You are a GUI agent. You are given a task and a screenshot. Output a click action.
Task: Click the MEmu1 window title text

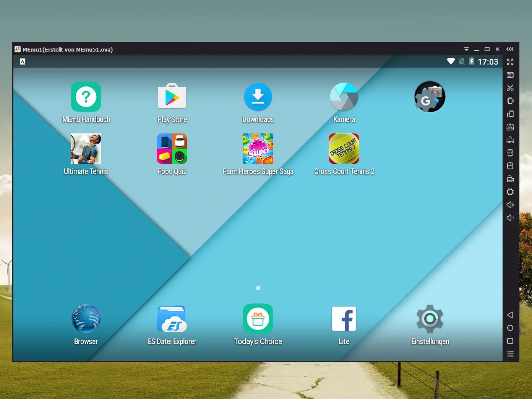(68, 49)
